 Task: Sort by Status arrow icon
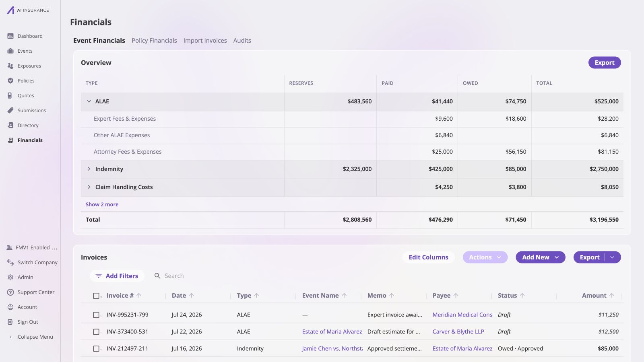[522, 296]
